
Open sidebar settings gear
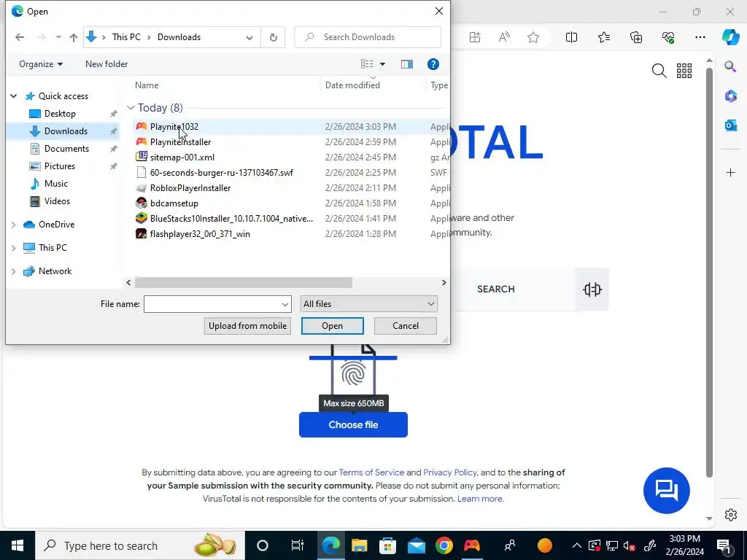[x=731, y=515]
